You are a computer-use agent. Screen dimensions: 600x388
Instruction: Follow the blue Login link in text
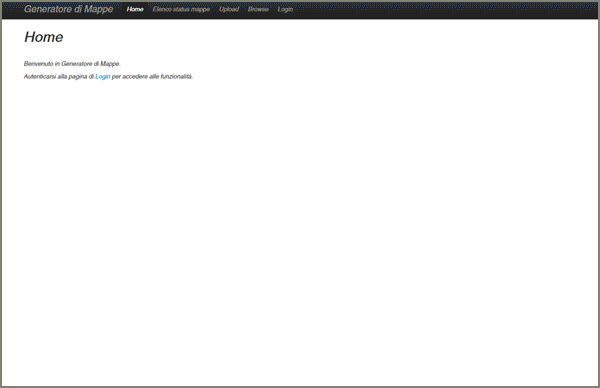[103, 77]
